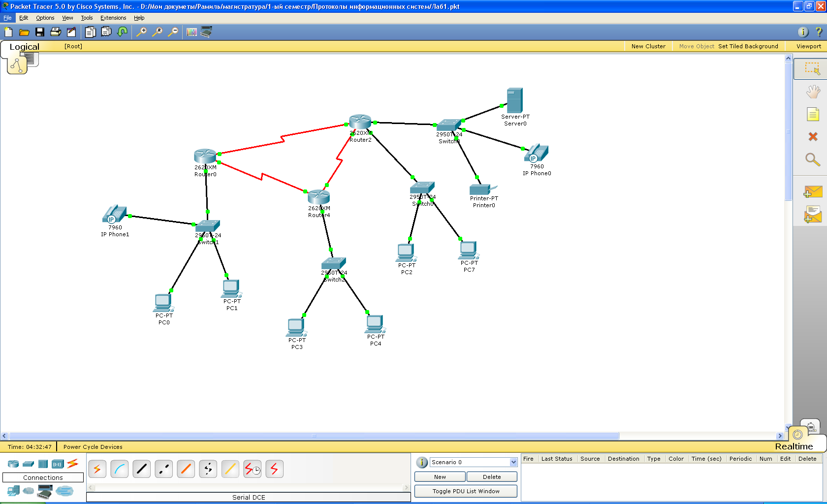Select the Inspect magnifier tool
The image size is (827, 504).
point(813,159)
